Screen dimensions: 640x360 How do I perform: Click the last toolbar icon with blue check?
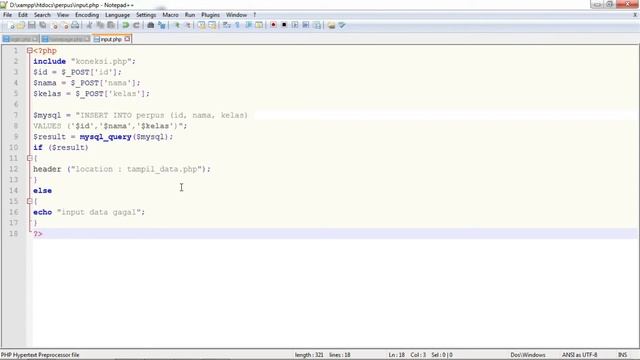[342, 25]
